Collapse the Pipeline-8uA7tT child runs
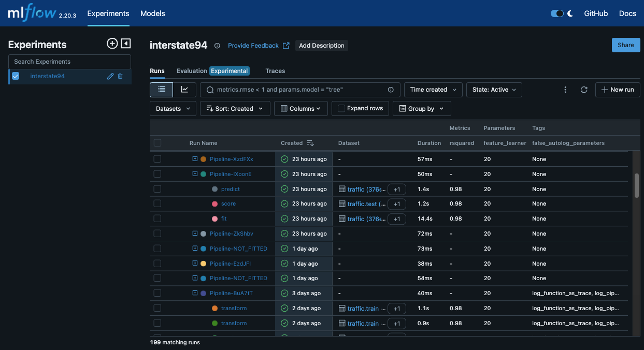The image size is (644, 350). pyautogui.click(x=195, y=293)
